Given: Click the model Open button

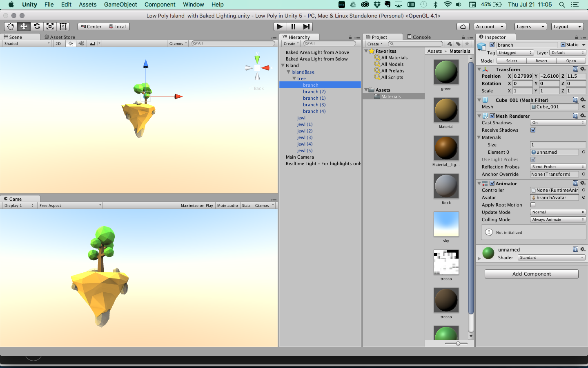Looking at the screenshot, I should point(571,61).
